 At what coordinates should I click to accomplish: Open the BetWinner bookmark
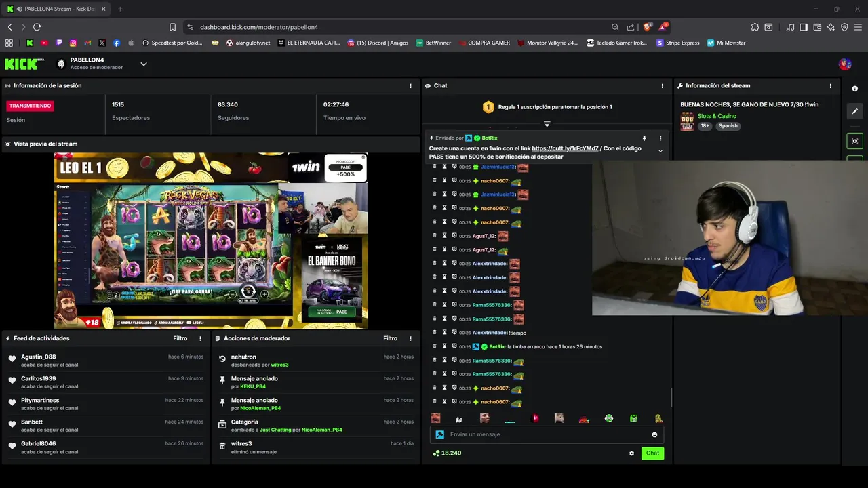pyautogui.click(x=433, y=43)
